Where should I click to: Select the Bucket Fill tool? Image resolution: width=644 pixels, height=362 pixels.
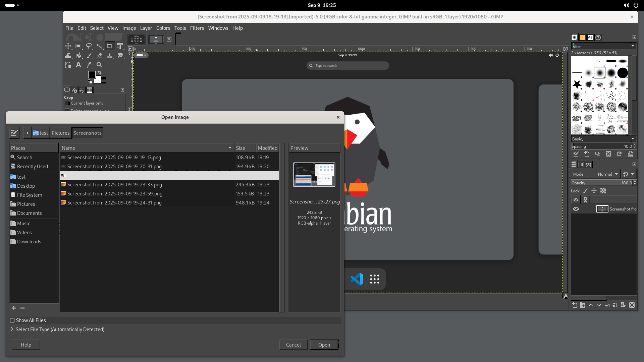click(78, 55)
